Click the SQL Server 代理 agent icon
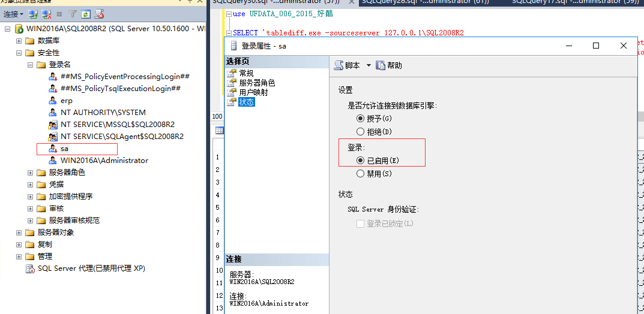Screen dimensions: 644x314 click(x=30, y=268)
